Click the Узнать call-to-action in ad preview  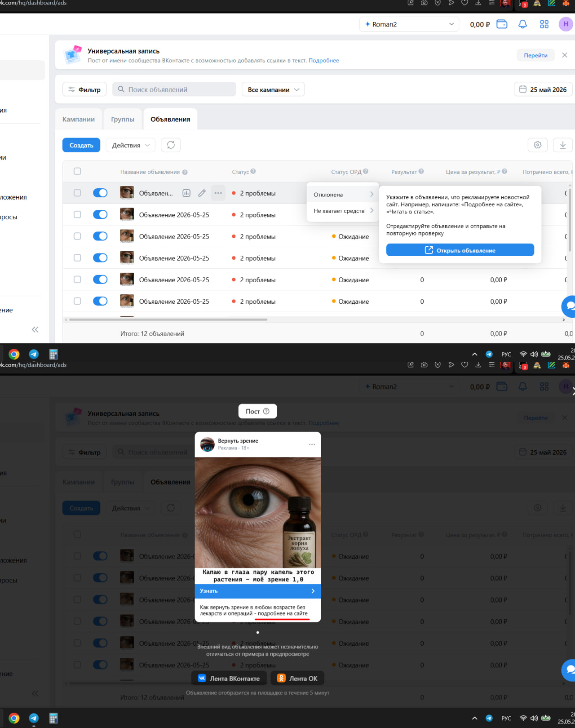pyautogui.click(x=258, y=591)
